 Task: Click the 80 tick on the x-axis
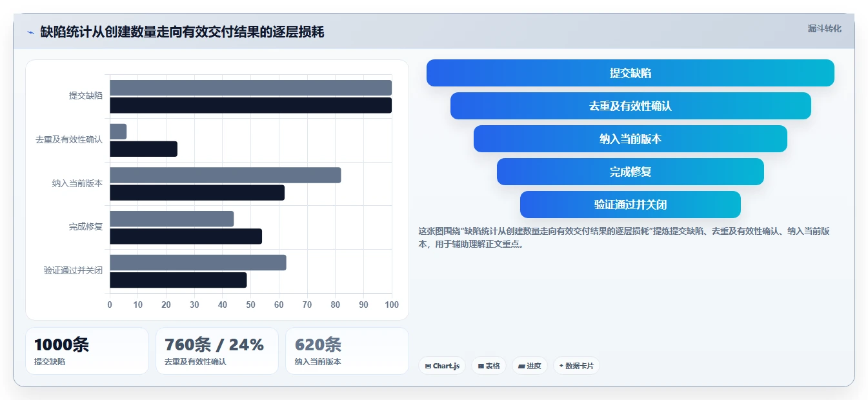coord(336,305)
